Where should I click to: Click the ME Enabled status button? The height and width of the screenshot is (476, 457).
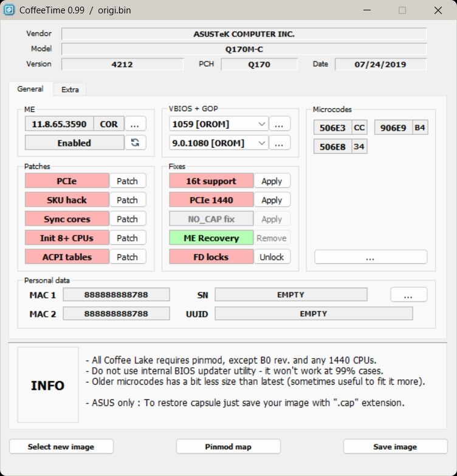(x=74, y=143)
